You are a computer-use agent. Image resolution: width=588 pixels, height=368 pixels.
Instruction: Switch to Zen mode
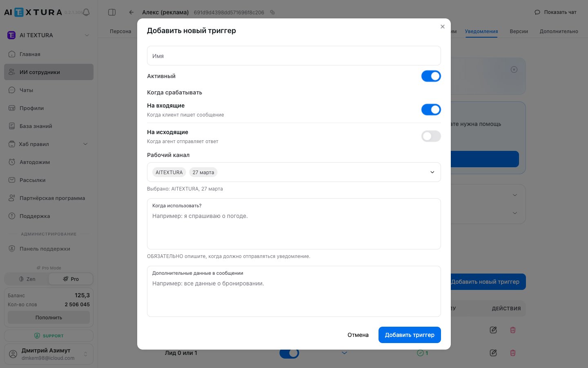(x=27, y=279)
